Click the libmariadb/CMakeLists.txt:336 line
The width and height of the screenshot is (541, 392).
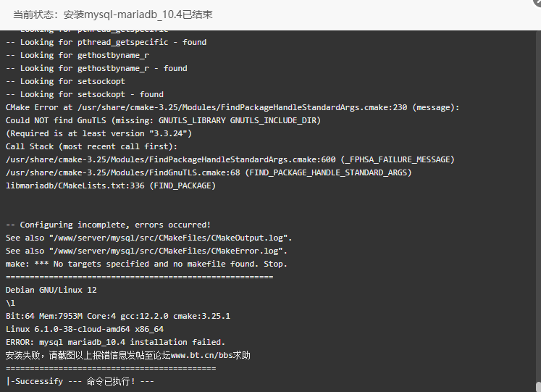[111, 185]
